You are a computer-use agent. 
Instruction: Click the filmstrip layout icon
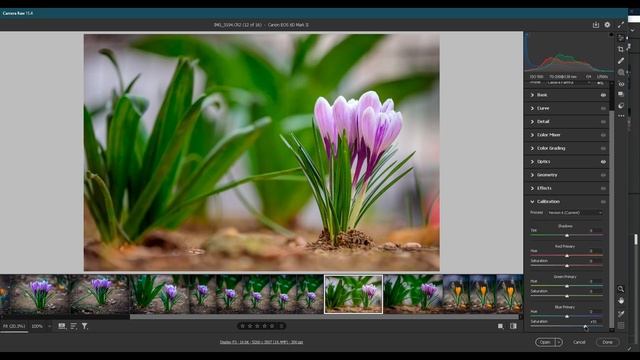[62, 326]
